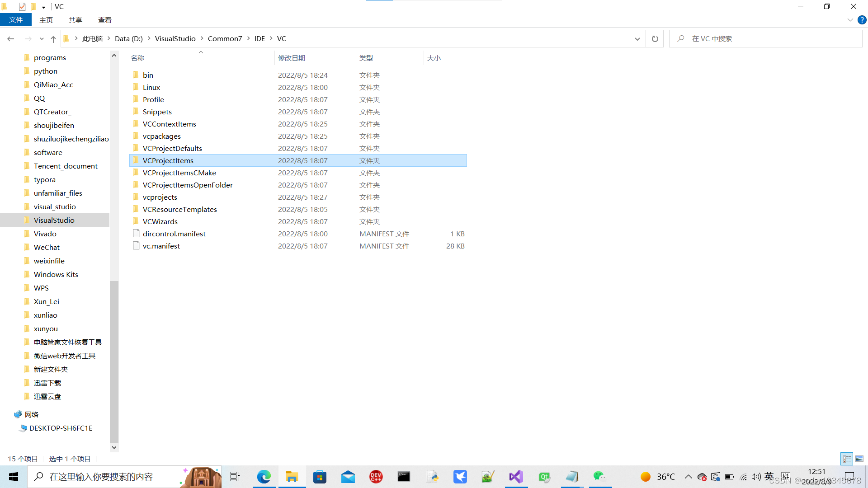The image size is (868, 488).
Task: Refresh the current folder view
Action: (x=655, y=39)
